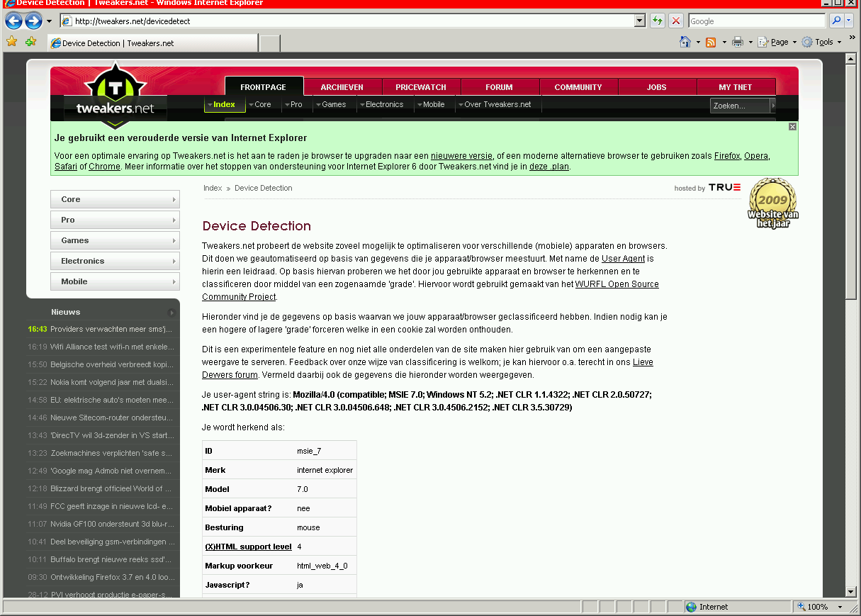861x616 pixels.
Task: Click the TRUE hosting logo
Action: coord(724,188)
